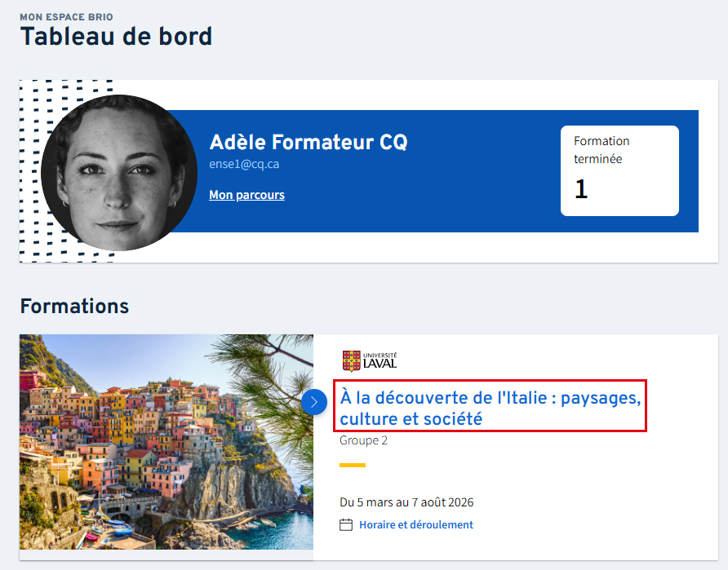Click the Formation terminée label in the white card
Viewport: 728px width, 570px height.
(601, 150)
